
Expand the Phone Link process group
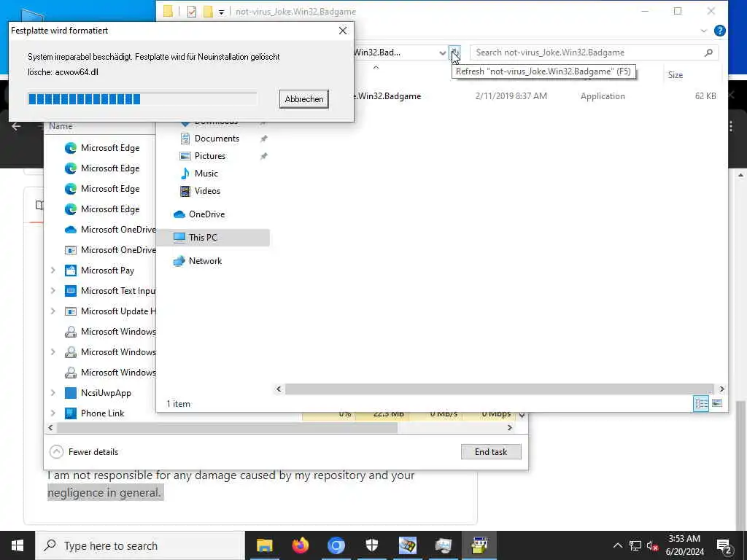click(53, 413)
